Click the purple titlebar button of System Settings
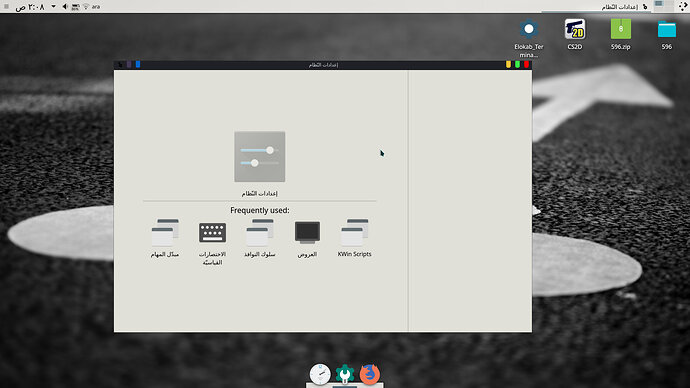The image size is (690, 388). [129, 65]
